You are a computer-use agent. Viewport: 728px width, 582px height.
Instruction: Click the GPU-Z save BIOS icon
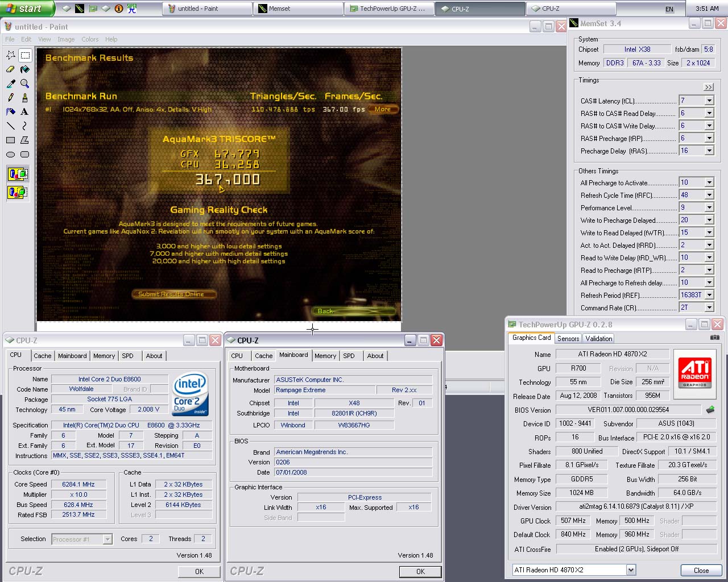pyautogui.click(x=710, y=410)
